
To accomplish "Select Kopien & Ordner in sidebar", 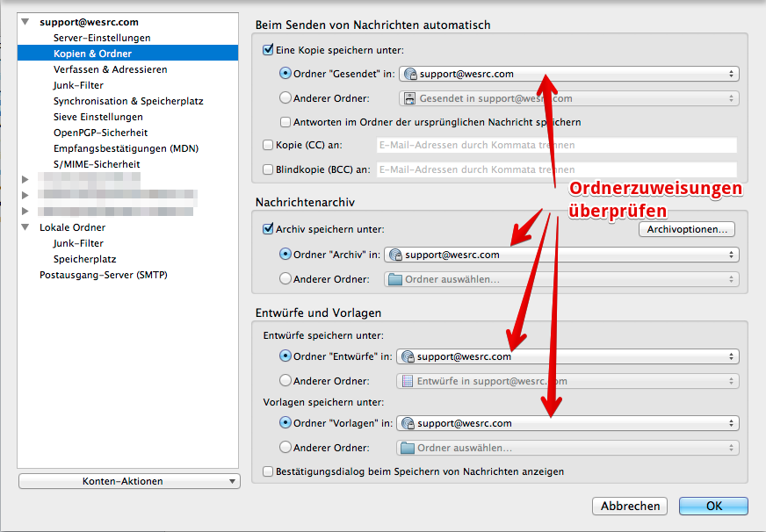I will [127, 54].
